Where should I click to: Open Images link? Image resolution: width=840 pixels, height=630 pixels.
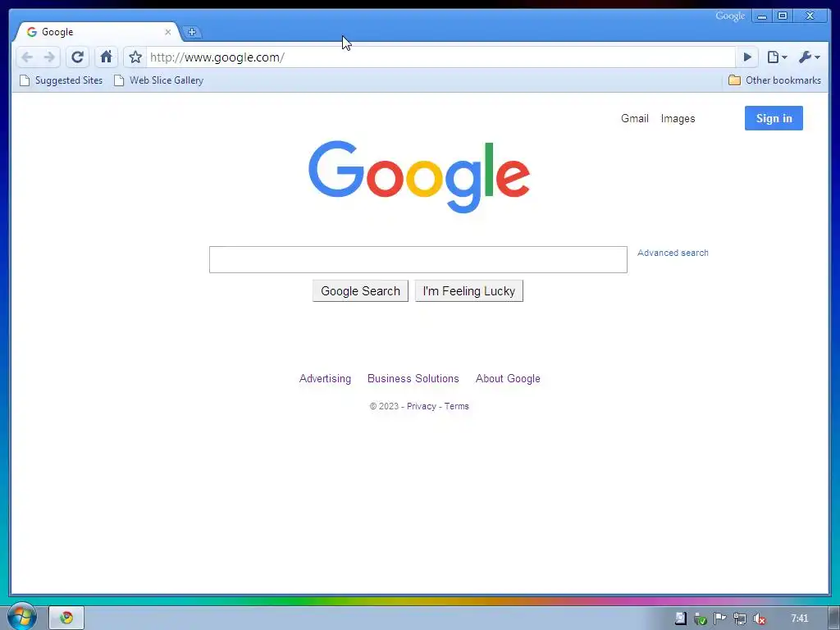tap(678, 118)
